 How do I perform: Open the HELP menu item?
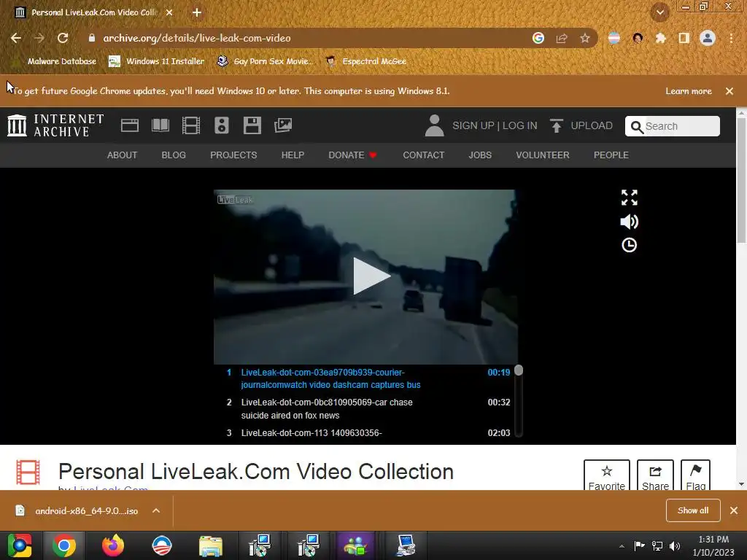point(293,155)
